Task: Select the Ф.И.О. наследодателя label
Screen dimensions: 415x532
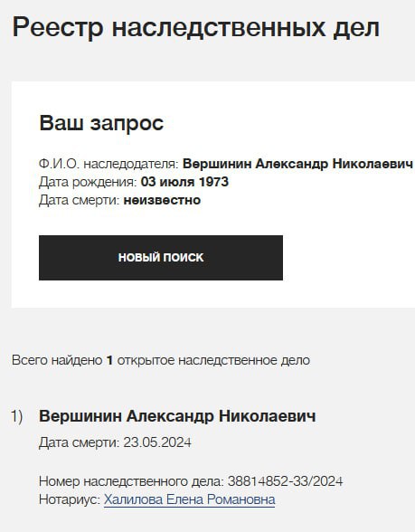Action: coord(108,164)
